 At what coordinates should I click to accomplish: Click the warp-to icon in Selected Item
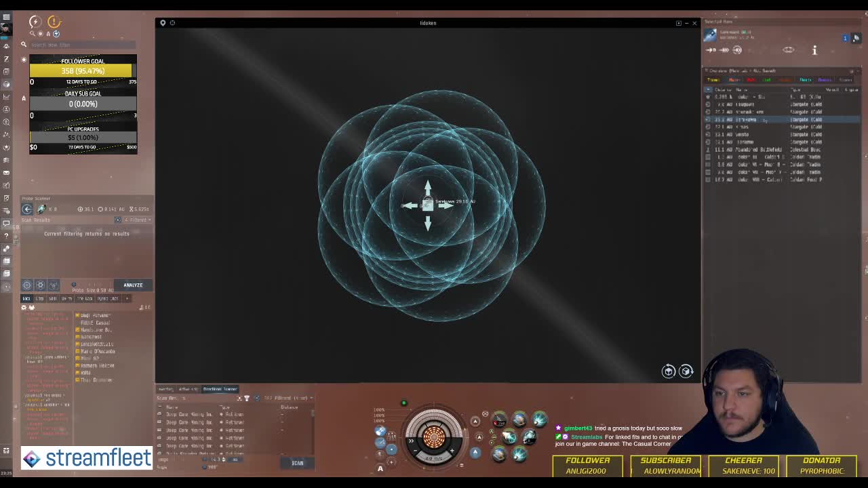(724, 49)
